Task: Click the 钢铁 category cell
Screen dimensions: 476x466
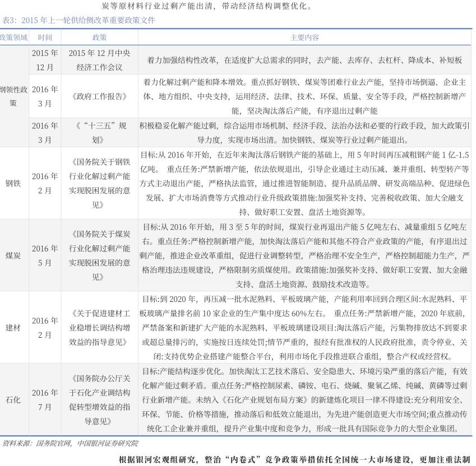Action: (x=13, y=183)
